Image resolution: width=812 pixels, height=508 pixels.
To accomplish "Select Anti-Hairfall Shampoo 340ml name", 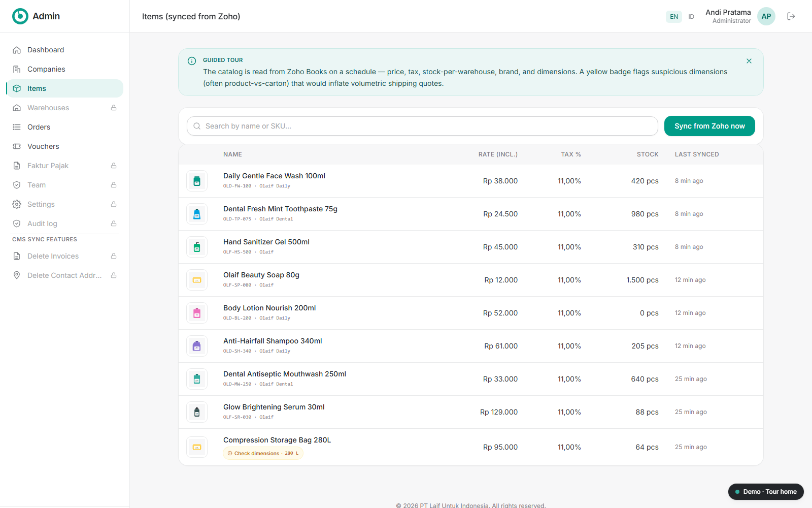I will click(273, 341).
